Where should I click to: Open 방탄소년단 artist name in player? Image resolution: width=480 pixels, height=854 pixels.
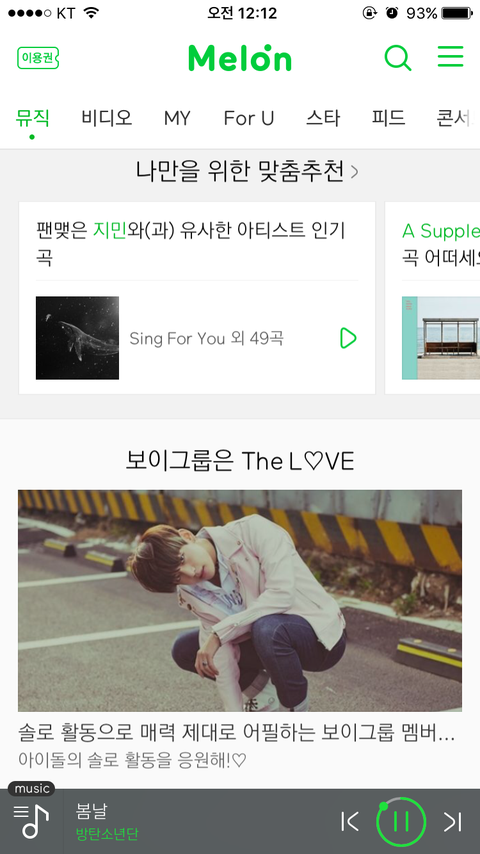coord(107,834)
